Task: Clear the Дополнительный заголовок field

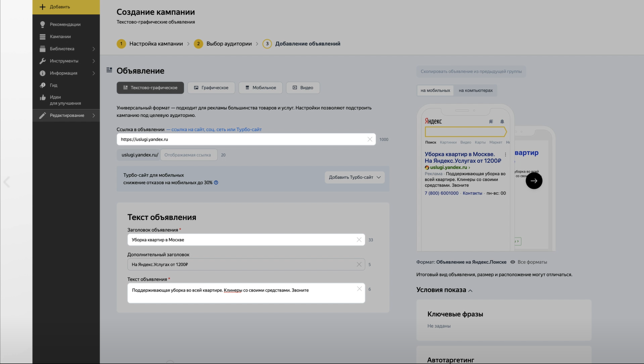Action: [x=359, y=264]
